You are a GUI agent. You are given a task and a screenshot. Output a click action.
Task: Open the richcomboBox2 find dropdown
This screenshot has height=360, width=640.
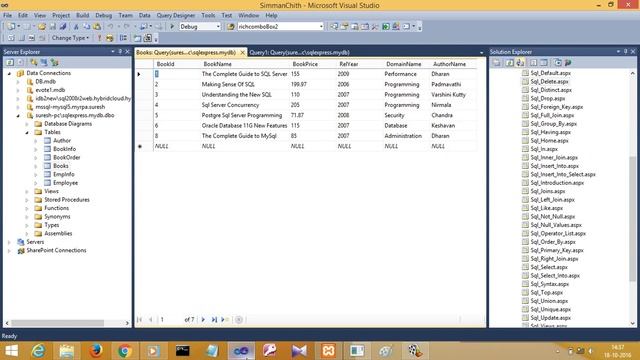tap(321, 27)
